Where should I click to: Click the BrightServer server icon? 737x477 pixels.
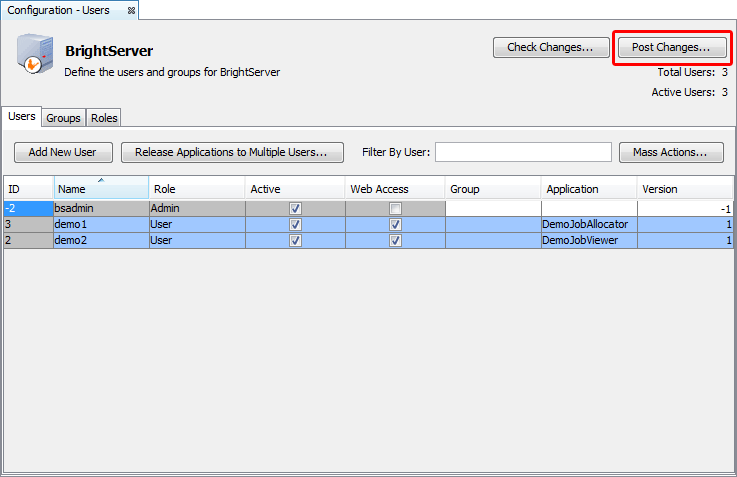33,56
